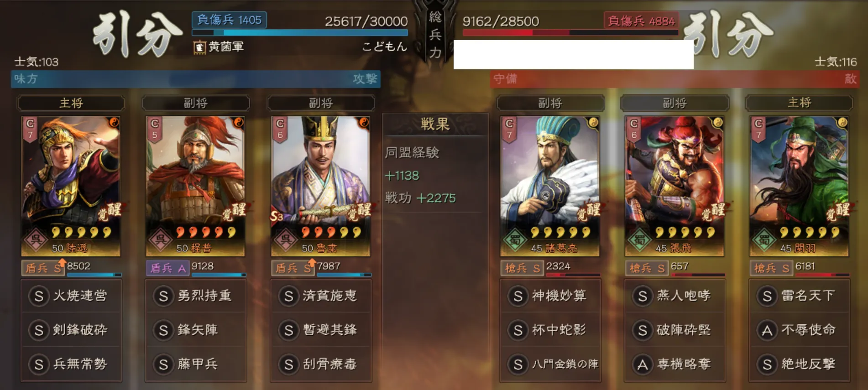Click the 負傷兵 1405 wounded label

229,20
